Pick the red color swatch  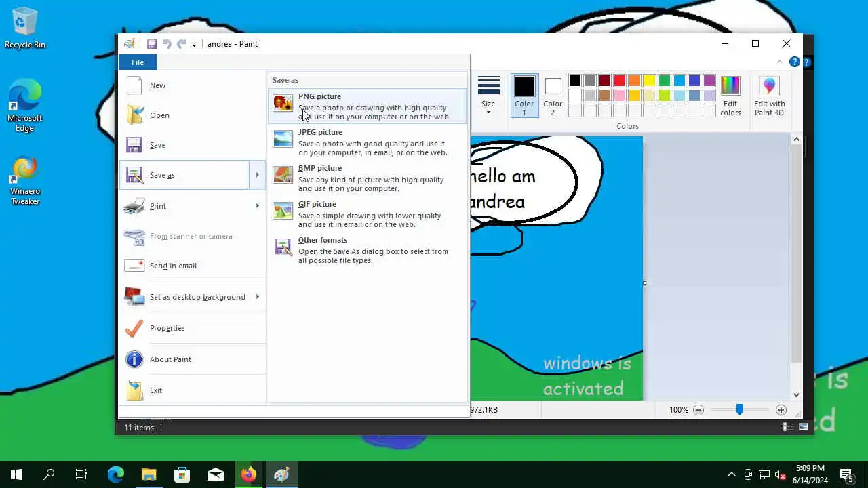620,81
